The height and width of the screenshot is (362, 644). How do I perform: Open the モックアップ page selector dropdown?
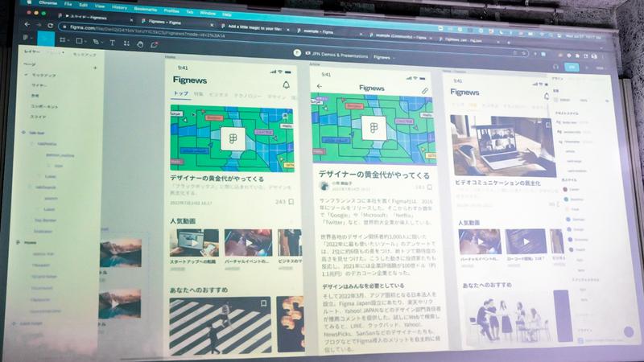(85, 55)
